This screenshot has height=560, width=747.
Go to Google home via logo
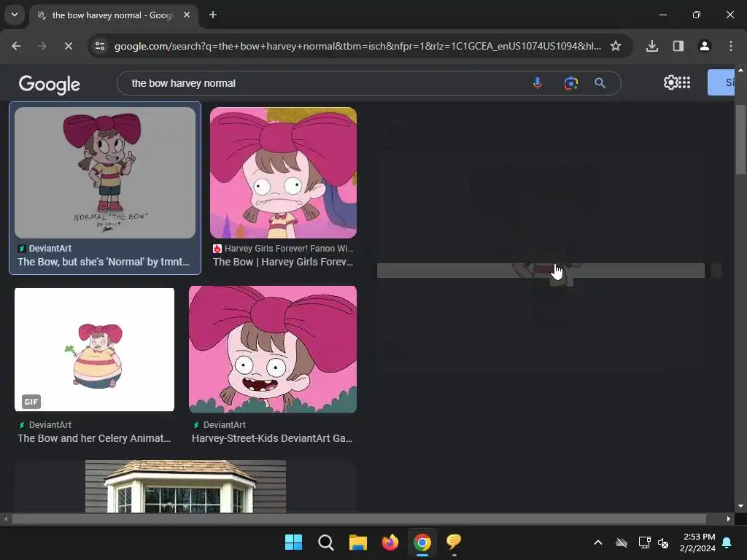(49, 85)
